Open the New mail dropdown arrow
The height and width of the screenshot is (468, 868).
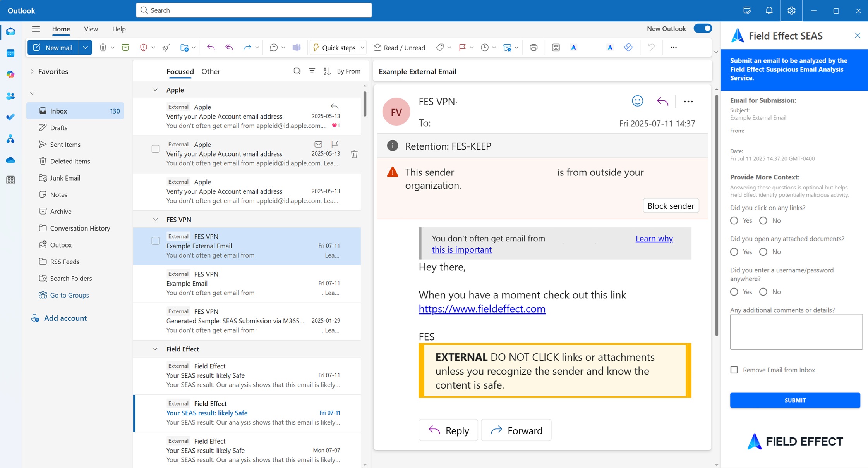point(85,47)
